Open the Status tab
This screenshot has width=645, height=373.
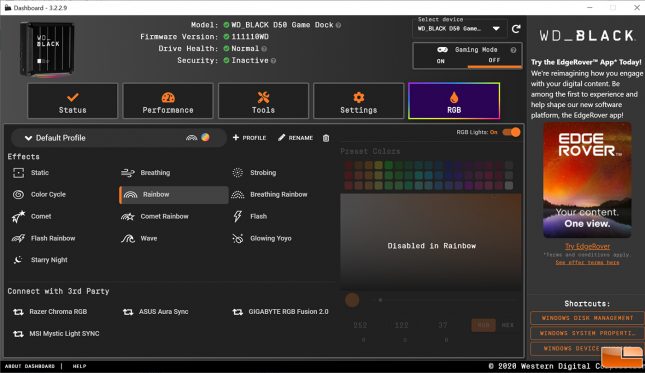tap(72, 101)
